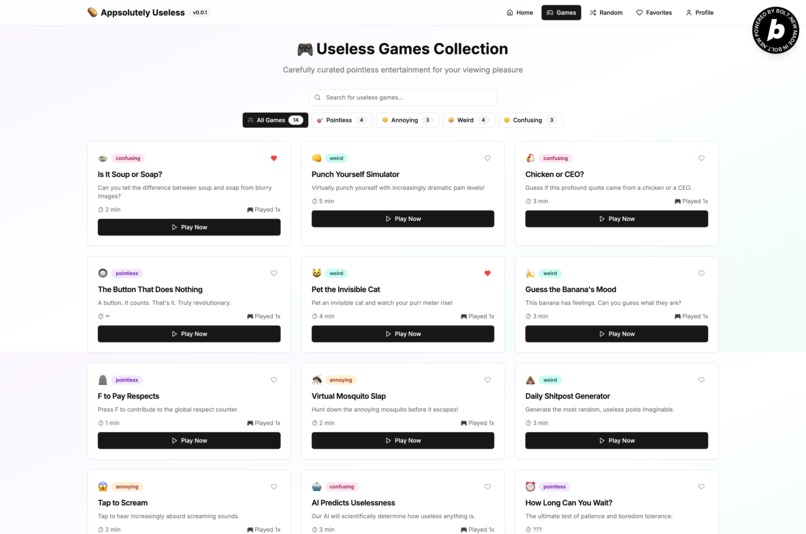
Task: Click the v0.0.1 version badge
Action: pos(200,12)
